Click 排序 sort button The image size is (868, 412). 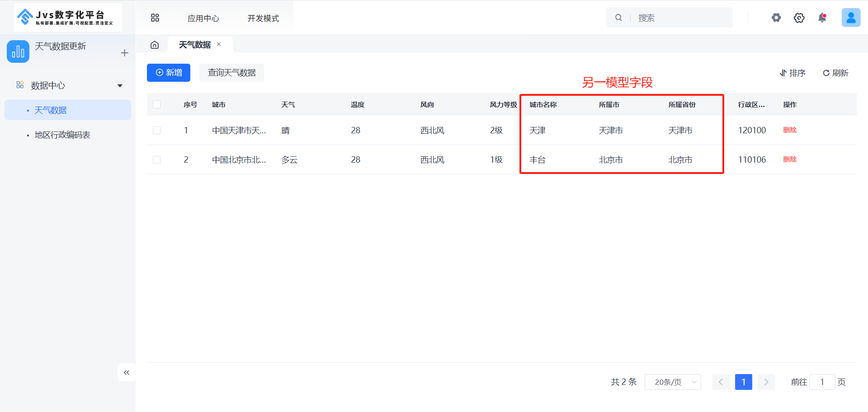pyautogui.click(x=793, y=73)
